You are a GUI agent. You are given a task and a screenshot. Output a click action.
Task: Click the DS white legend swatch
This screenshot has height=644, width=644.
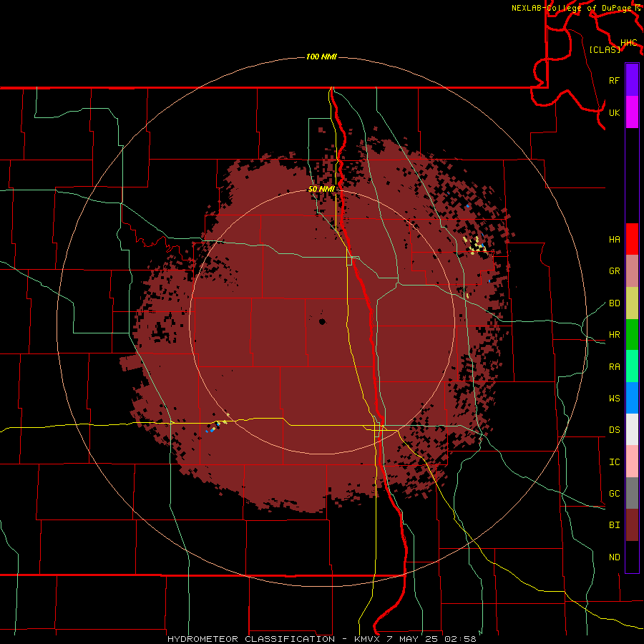632,429
